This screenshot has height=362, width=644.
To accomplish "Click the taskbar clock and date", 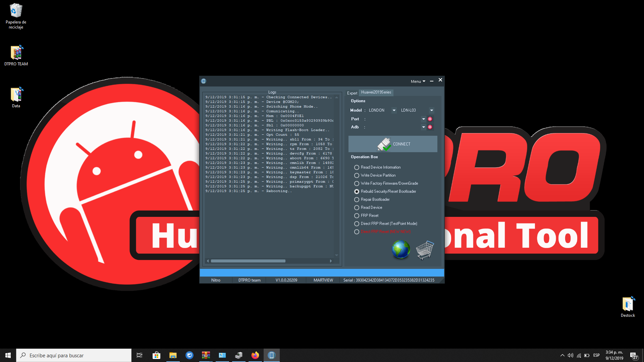I will point(614,355).
